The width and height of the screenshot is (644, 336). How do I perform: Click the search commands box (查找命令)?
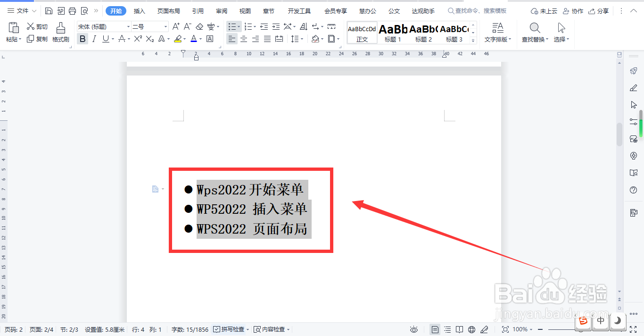tap(477, 11)
